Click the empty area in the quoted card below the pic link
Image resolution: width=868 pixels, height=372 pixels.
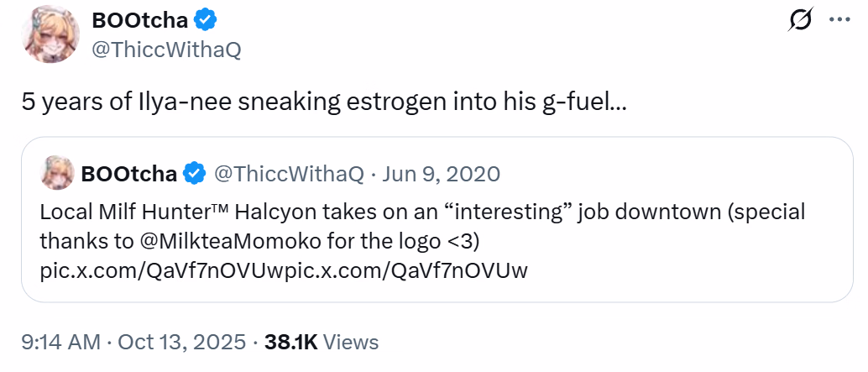tap(672, 286)
